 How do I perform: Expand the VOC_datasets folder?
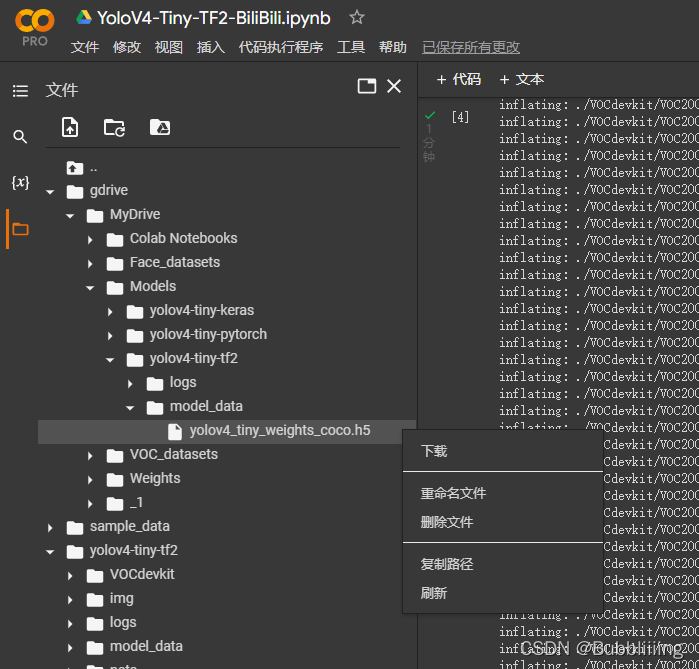(x=90, y=456)
